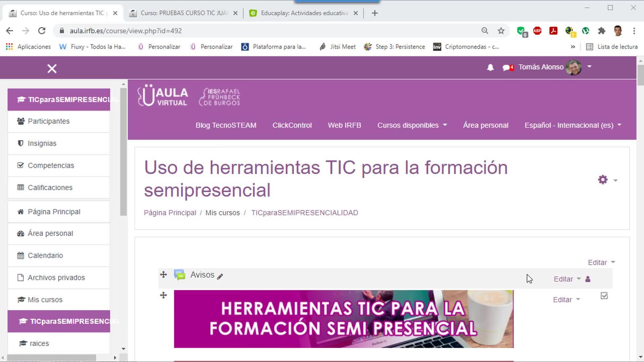Expand the Cursos disponibles dropdown

tap(412, 125)
